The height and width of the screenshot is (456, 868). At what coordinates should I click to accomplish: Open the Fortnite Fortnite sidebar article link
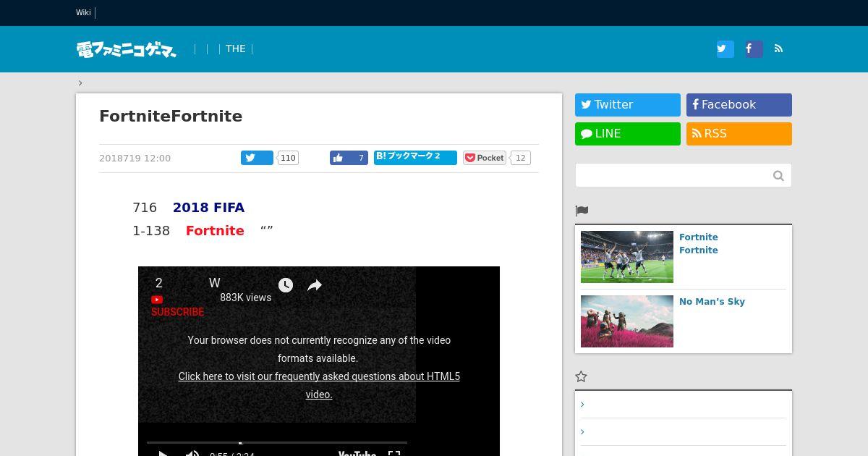click(699, 244)
